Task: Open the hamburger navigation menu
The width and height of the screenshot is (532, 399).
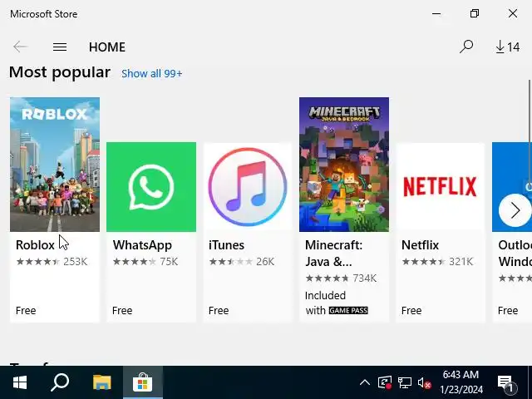Action: pyautogui.click(x=60, y=47)
